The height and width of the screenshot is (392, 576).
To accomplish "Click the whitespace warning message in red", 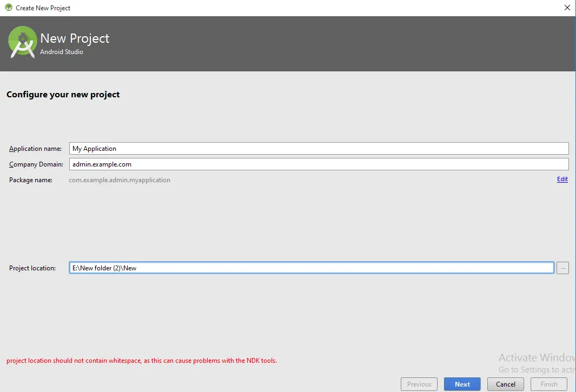I will click(141, 361).
